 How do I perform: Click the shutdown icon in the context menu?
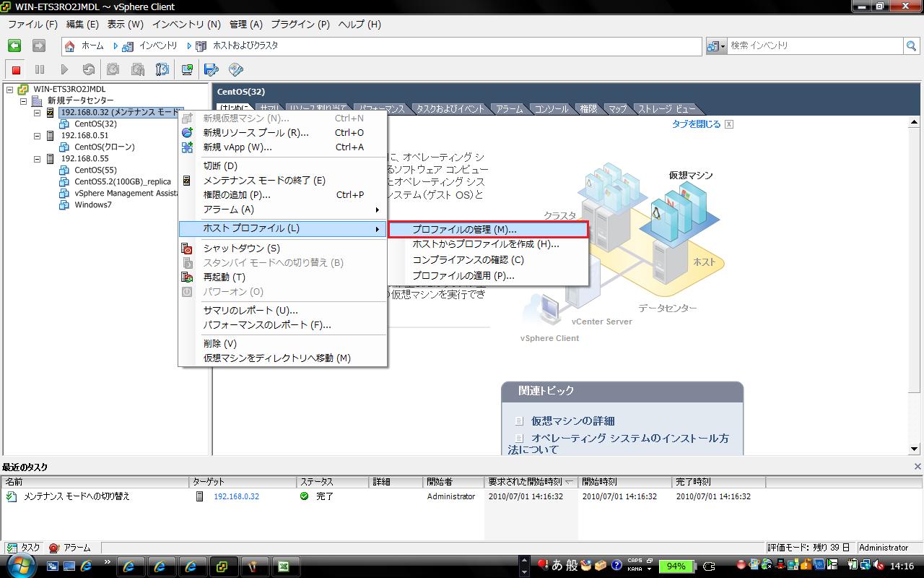point(187,249)
